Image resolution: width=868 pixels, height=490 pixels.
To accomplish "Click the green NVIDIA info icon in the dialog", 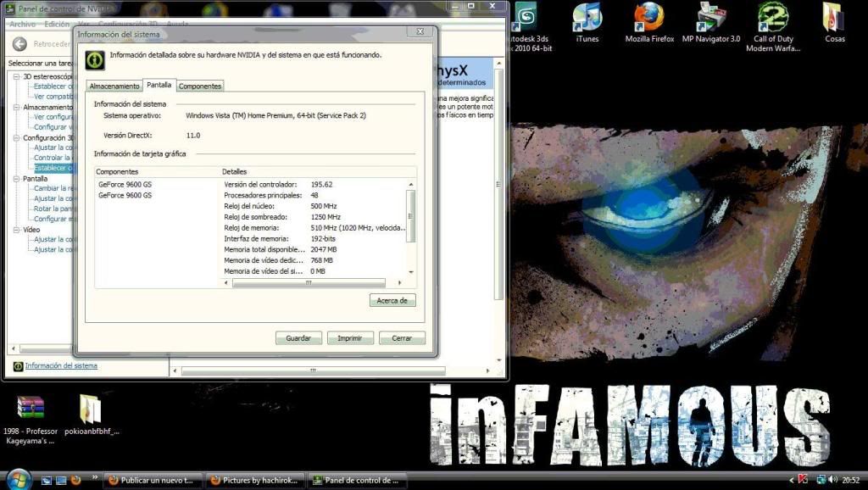I will [x=95, y=60].
